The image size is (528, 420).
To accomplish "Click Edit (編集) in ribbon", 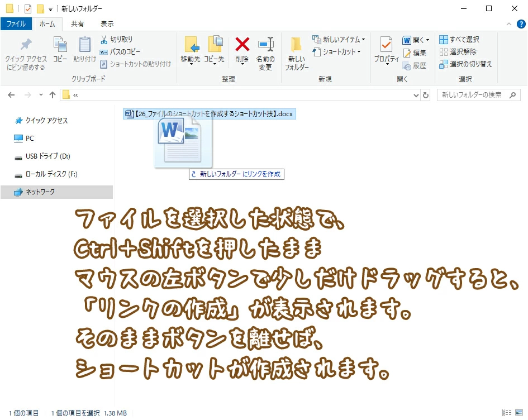I will click(415, 53).
